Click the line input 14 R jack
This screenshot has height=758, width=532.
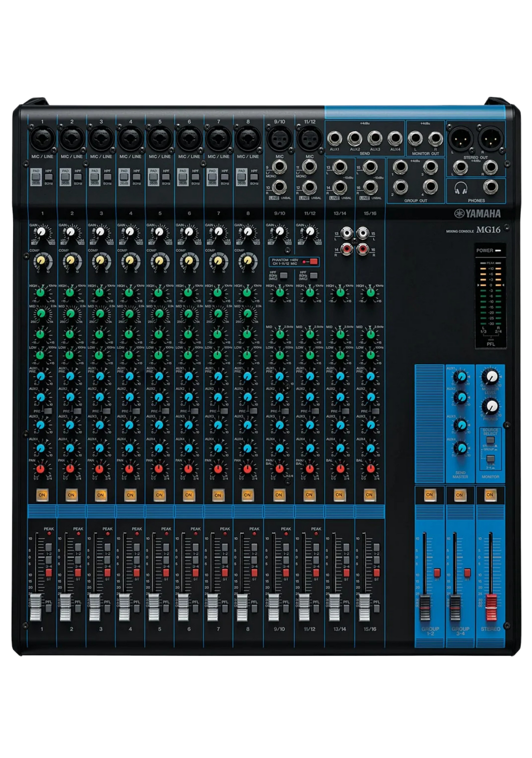(x=340, y=187)
